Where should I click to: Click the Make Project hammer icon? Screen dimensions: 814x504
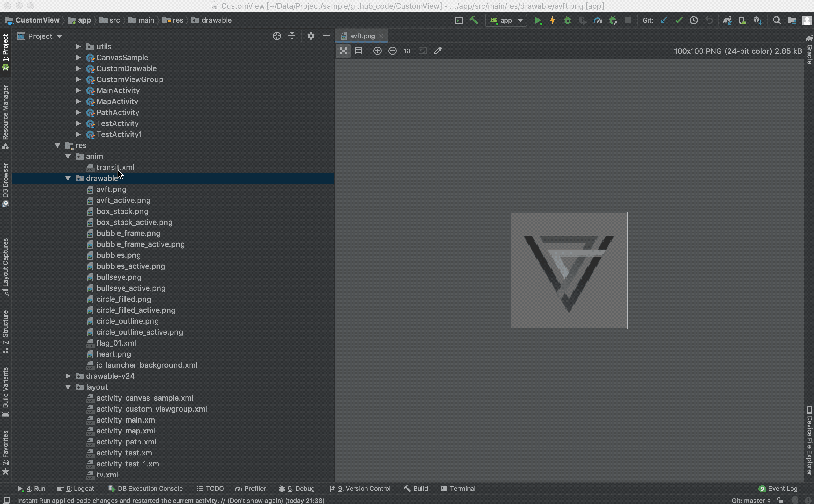474,20
